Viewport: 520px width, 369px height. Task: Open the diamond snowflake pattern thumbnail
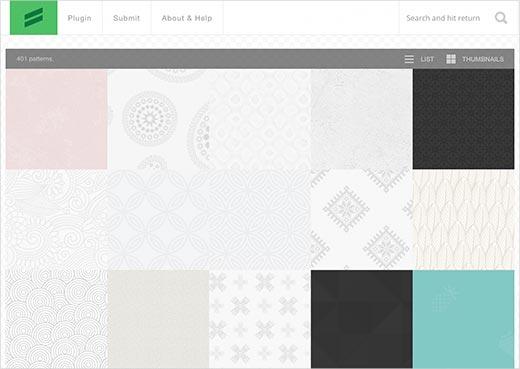click(x=362, y=220)
